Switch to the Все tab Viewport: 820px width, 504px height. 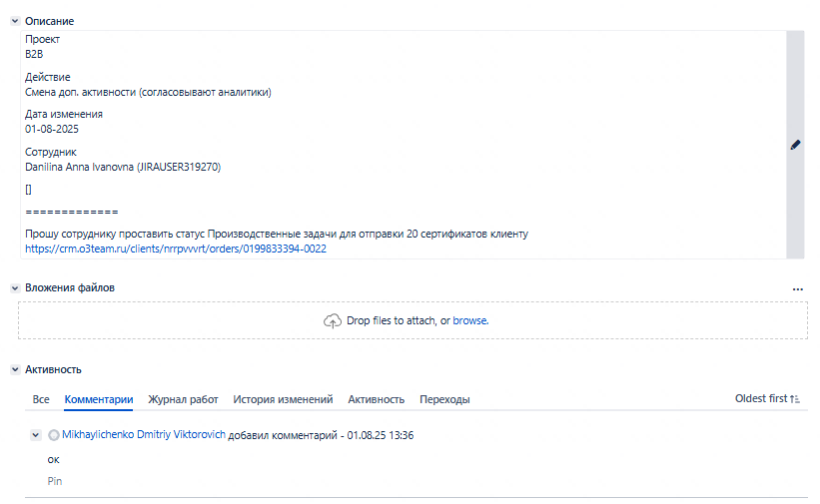[x=41, y=399]
